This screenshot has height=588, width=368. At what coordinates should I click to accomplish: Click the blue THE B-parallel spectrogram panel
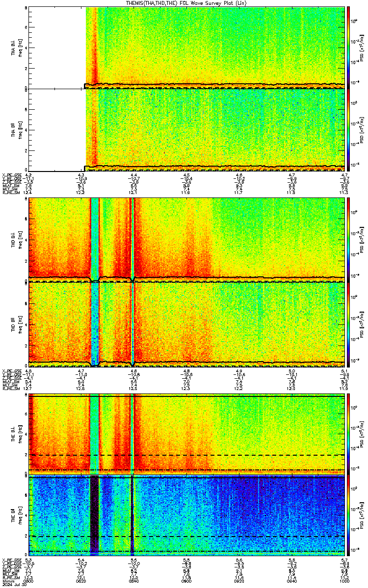[x=187, y=515]
